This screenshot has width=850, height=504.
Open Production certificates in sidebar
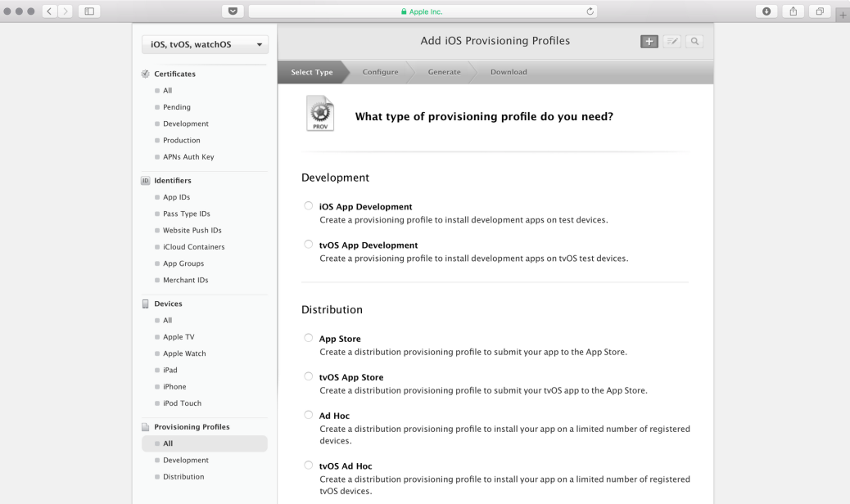(182, 140)
